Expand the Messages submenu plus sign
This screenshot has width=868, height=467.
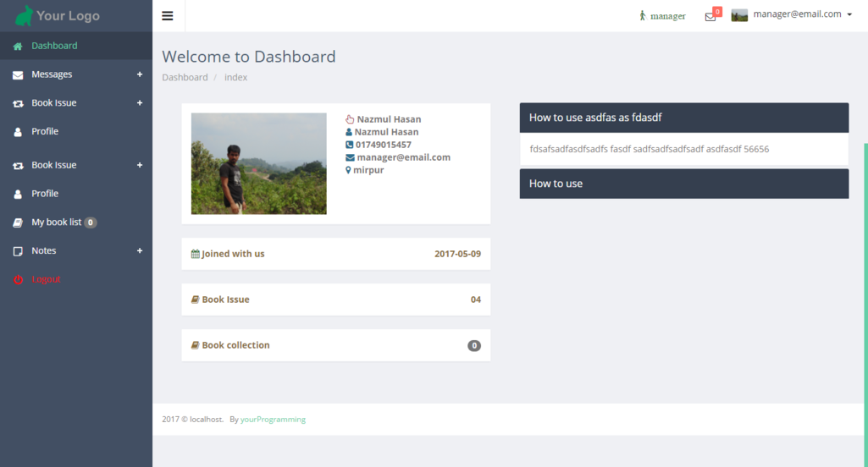click(140, 74)
